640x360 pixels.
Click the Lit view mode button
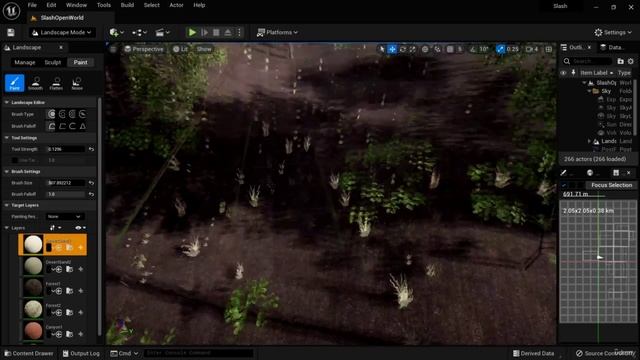point(180,49)
